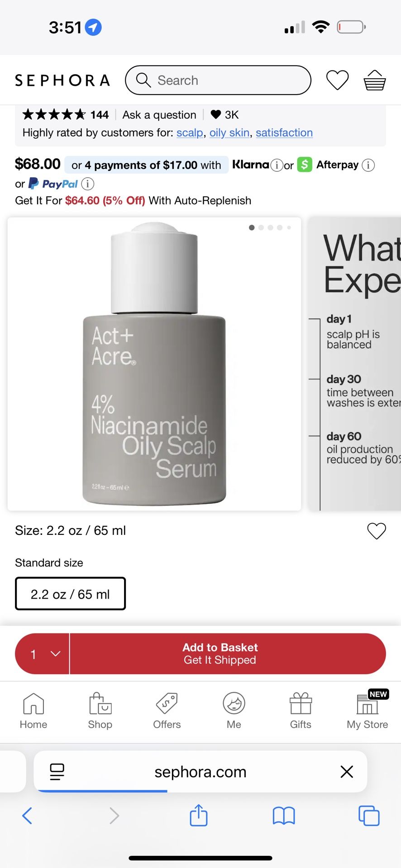Viewport: 401px width, 868px height.
Task: Go to the Offers tab
Action: click(167, 711)
